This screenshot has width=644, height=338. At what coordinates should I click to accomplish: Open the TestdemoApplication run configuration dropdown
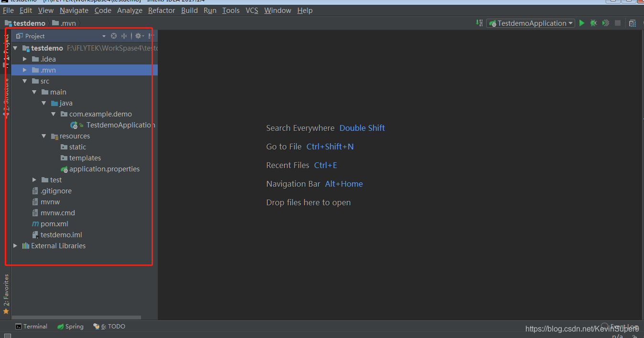(531, 23)
